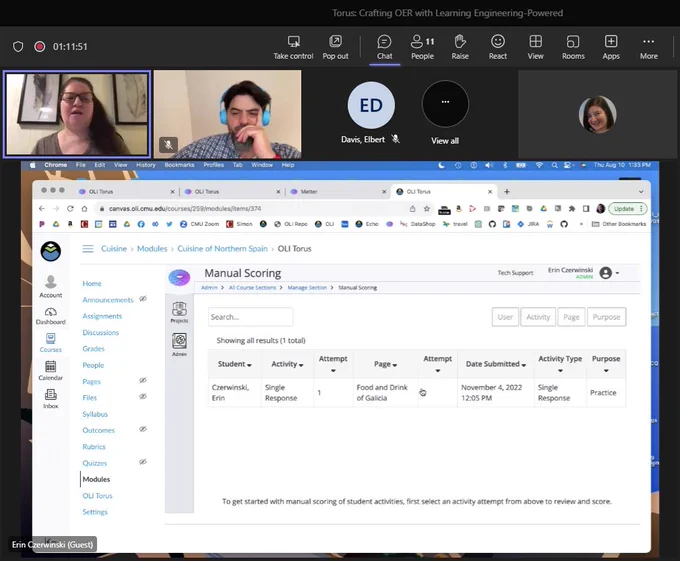Open Canvas Calendar

point(51,371)
